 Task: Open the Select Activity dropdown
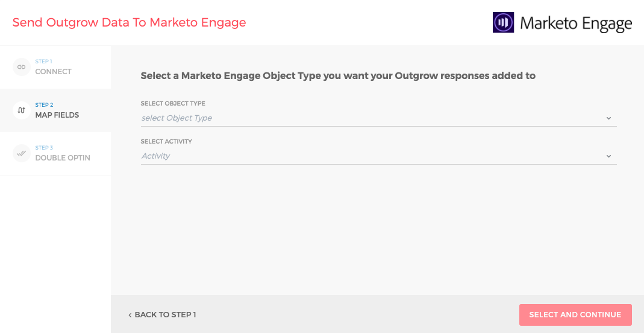378,156
